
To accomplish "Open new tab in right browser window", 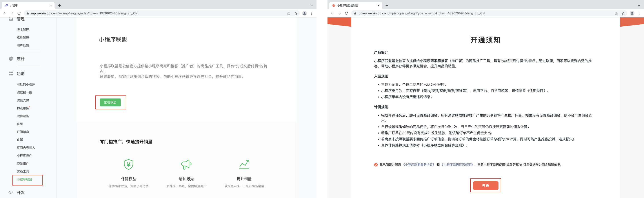I will coord(387,5).
